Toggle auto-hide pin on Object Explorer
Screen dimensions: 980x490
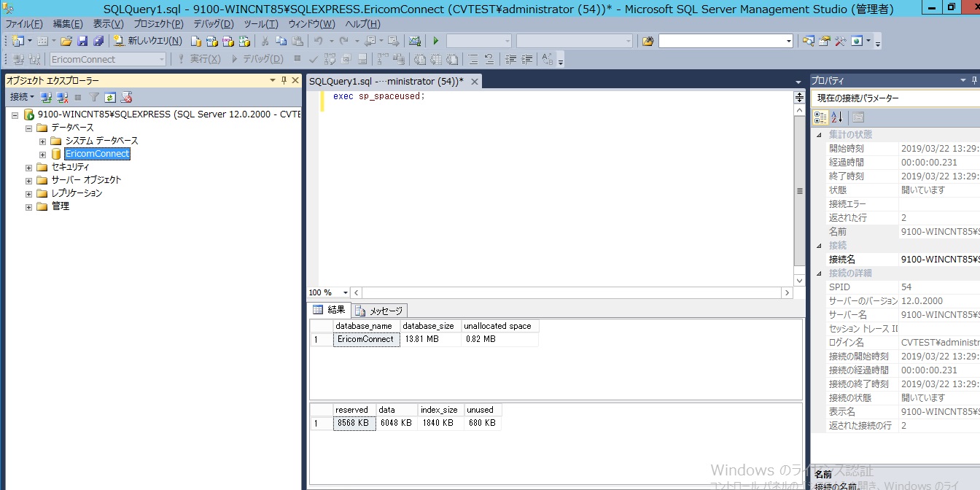284,80
